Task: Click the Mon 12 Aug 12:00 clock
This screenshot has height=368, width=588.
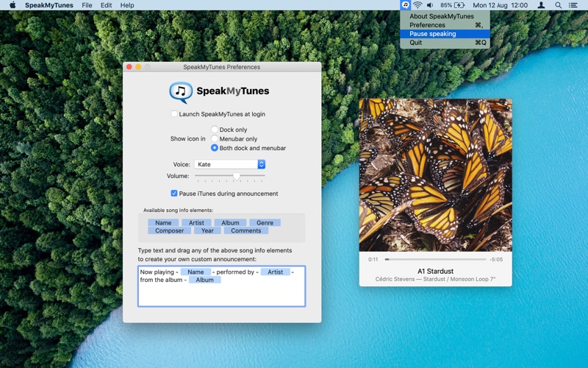Action: 500,5
